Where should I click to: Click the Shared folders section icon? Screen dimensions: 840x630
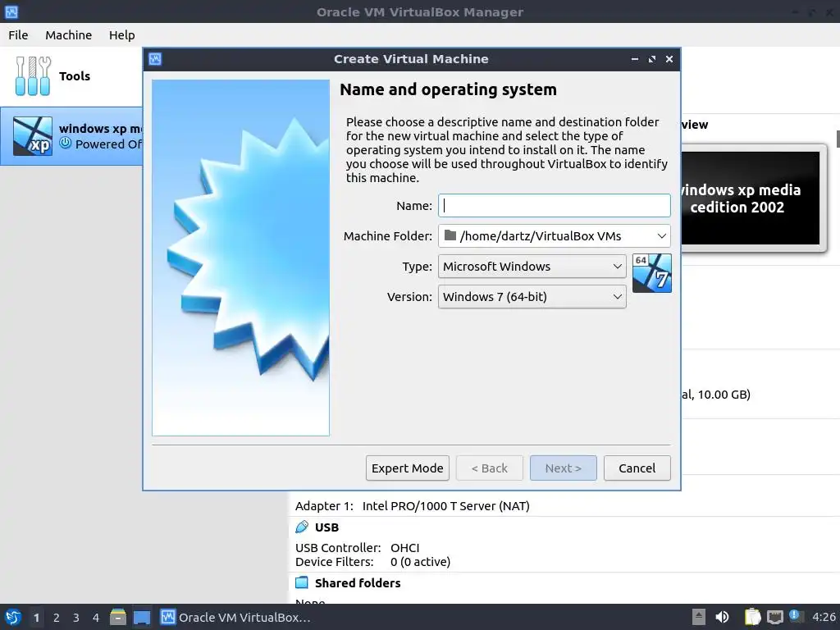point(302,582)
